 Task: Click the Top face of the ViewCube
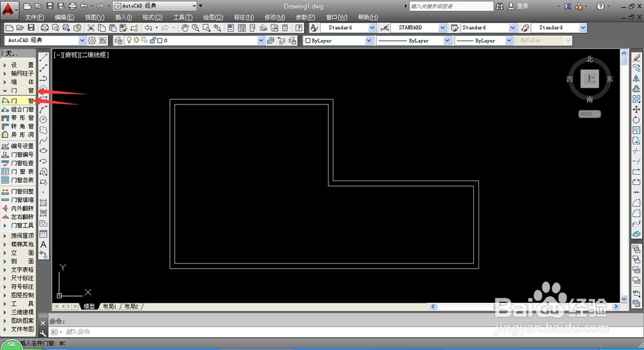click(589, 78)
